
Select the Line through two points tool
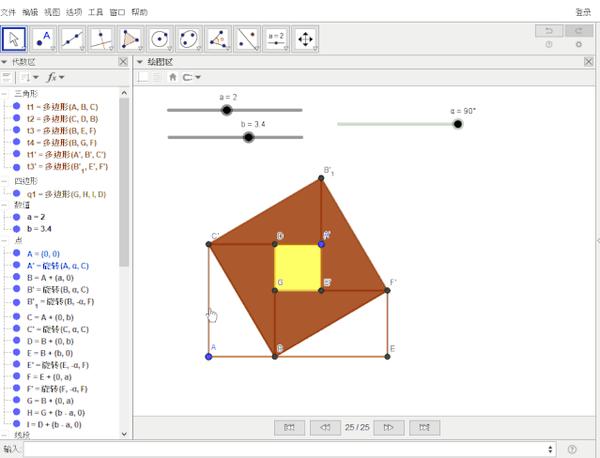coord(72,39)
